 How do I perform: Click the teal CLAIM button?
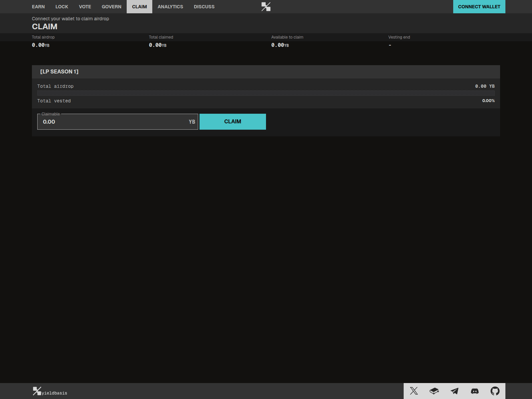coord(233,122)
